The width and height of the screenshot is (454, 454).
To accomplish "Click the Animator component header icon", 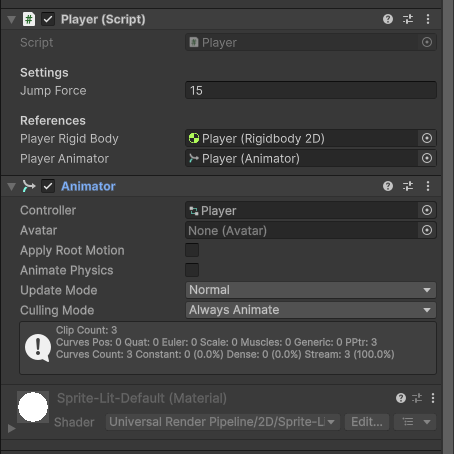I will point(29,186).
